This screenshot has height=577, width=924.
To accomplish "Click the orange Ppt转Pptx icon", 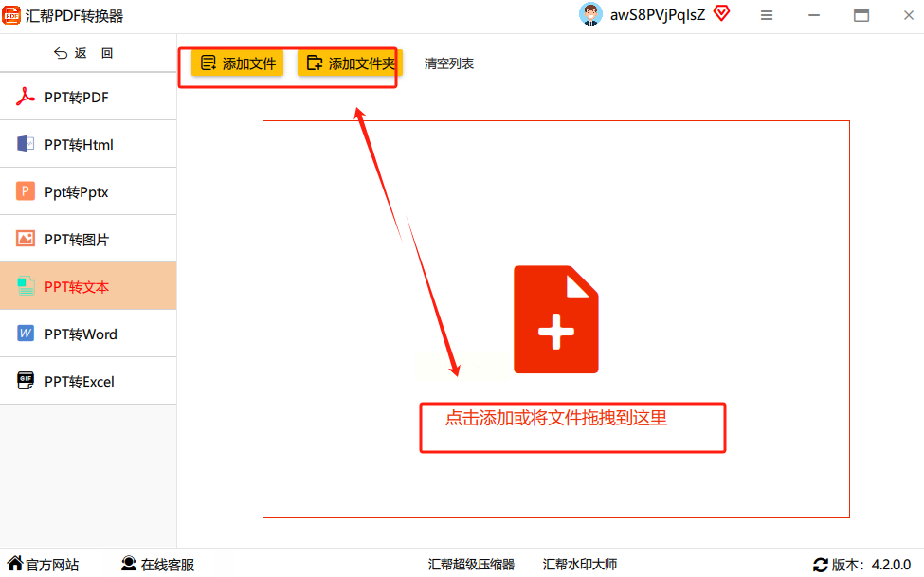I will [26, 191].
